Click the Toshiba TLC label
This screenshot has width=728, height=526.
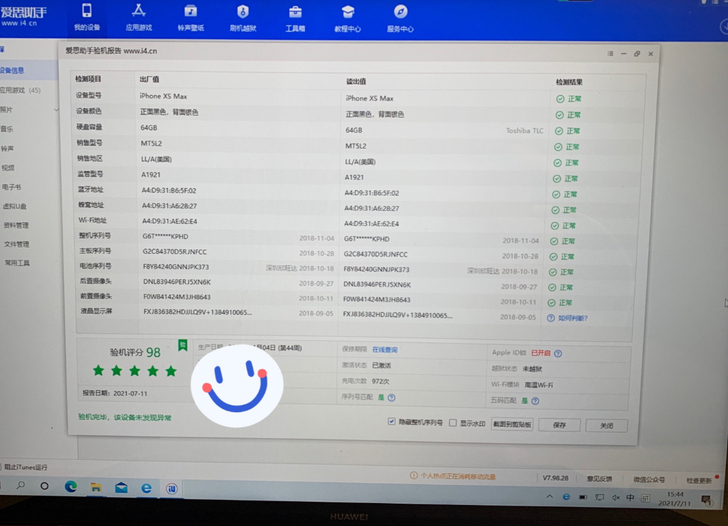click(x=525, y=130)
